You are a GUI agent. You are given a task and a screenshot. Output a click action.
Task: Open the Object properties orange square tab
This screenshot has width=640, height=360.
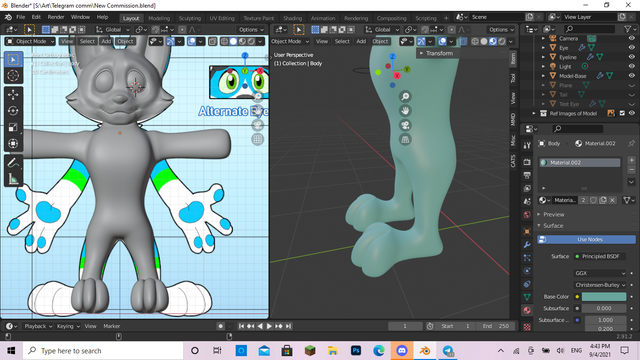pyautogui.click(x=527, y=232)
